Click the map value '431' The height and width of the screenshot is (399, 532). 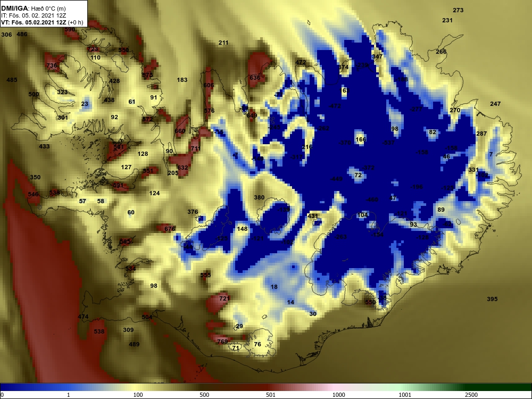313,216
